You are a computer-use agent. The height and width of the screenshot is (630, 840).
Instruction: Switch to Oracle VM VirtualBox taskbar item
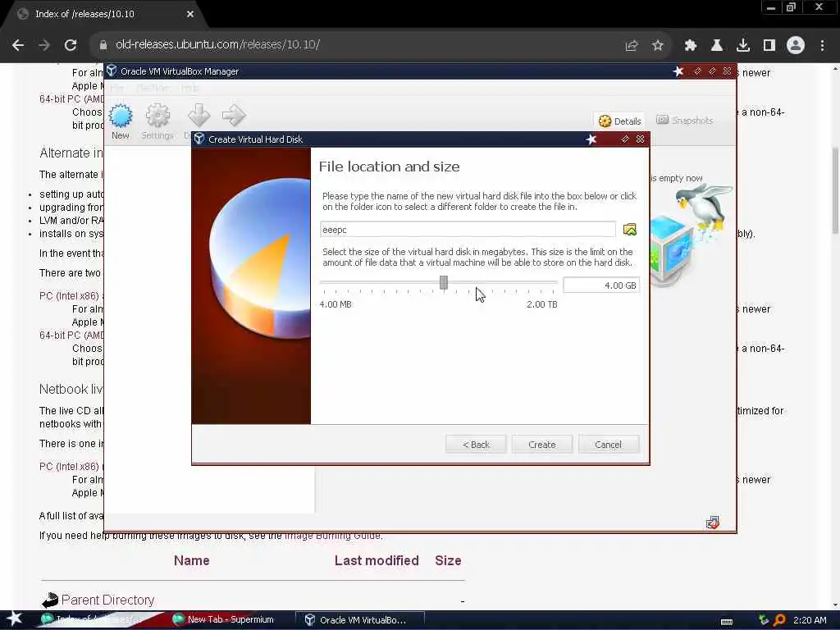coord(359,620)
